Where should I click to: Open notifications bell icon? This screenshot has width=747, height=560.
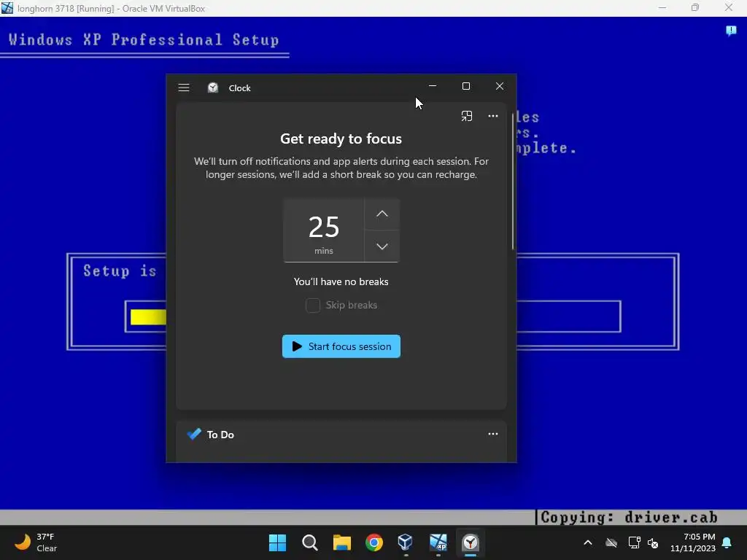pyautogui.click(x=727, y=542)
